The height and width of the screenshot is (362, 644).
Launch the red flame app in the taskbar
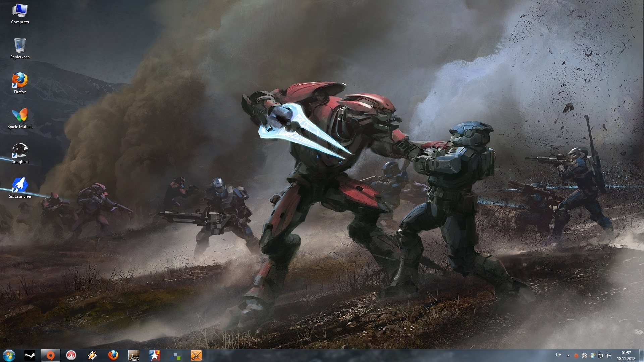pyautogui.click(x=71, y=355)
